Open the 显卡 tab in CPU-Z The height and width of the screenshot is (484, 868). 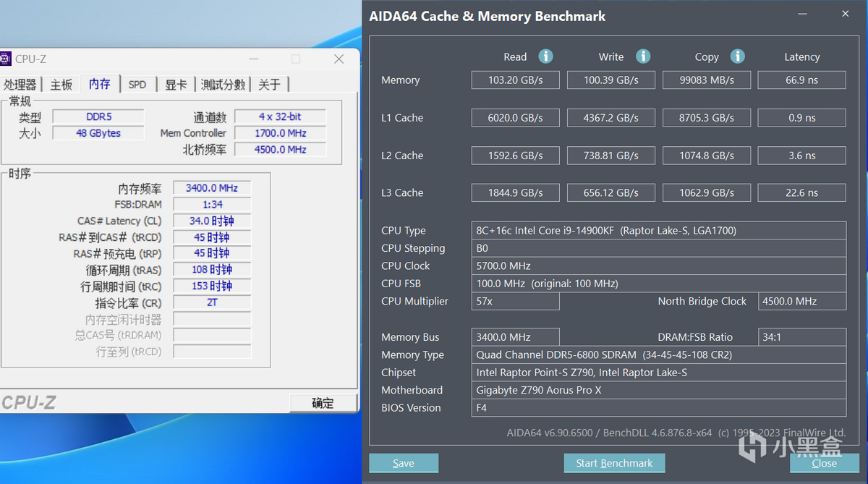tap(176, 85)
